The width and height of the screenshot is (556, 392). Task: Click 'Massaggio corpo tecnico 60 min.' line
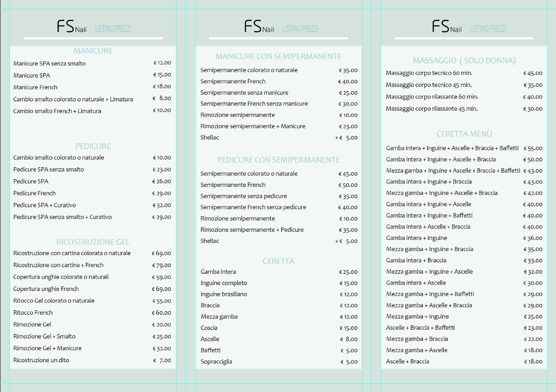[x=429, y=73]
